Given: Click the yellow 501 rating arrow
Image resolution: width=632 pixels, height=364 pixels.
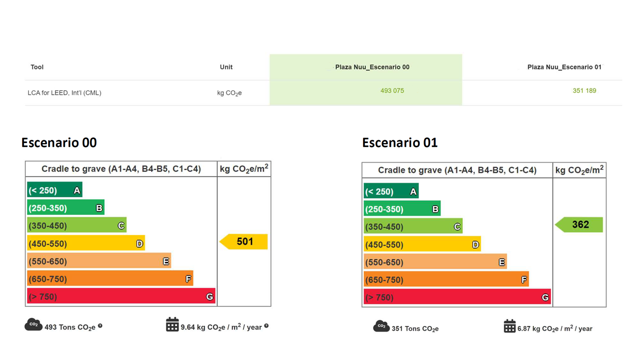Looking at the screenshot, I should (x=244, y=242).
